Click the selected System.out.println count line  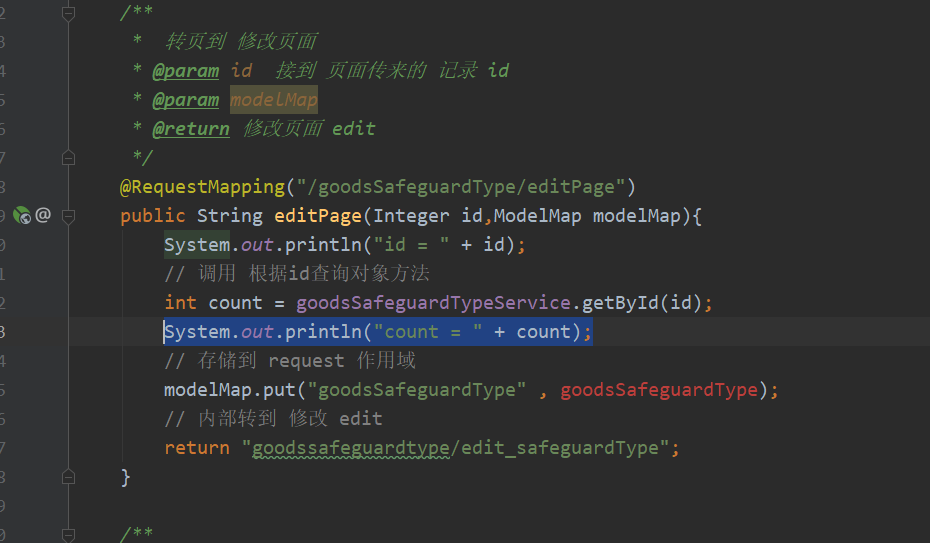378,332
